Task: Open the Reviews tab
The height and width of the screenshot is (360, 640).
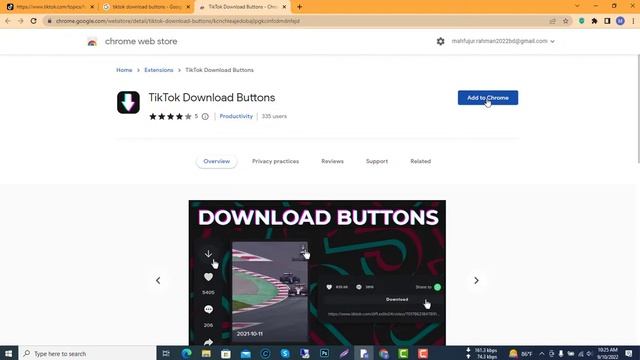Action: click(332, 161)
